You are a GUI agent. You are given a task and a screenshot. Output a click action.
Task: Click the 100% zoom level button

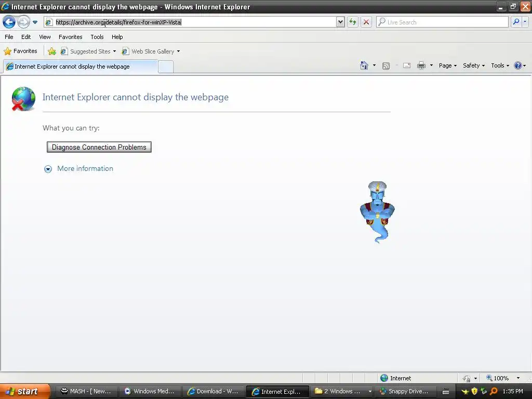497,378
